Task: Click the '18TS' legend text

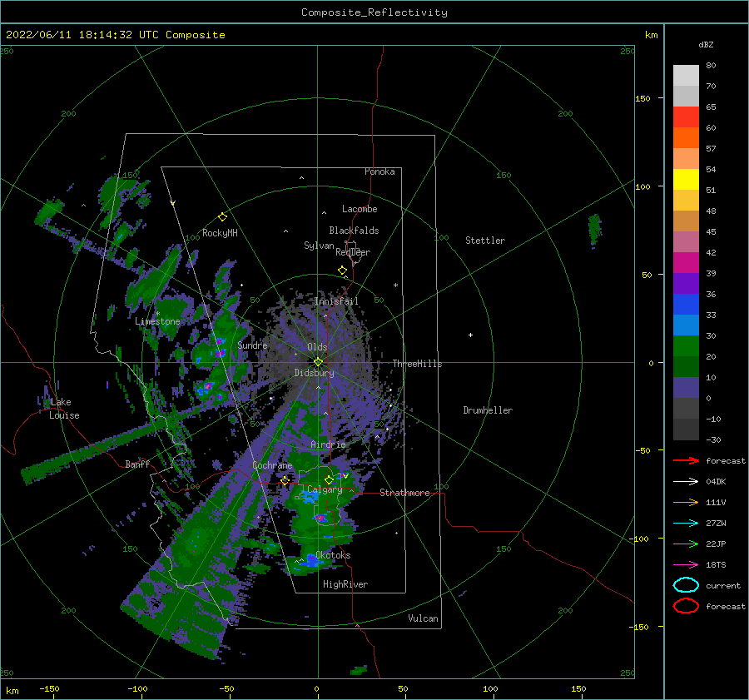Action: point(716,565)
